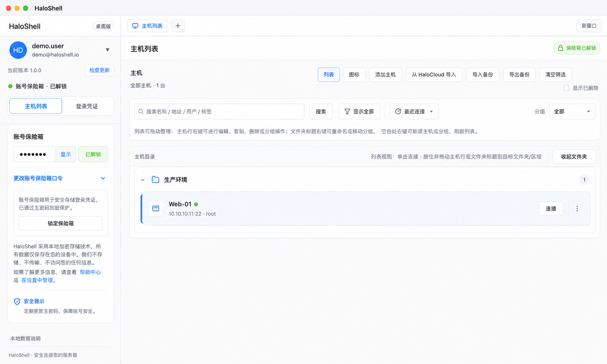Click the 新窗口 button
Image resolution: width=607 pixels, height=364 pixels.
tap(589, 26)
